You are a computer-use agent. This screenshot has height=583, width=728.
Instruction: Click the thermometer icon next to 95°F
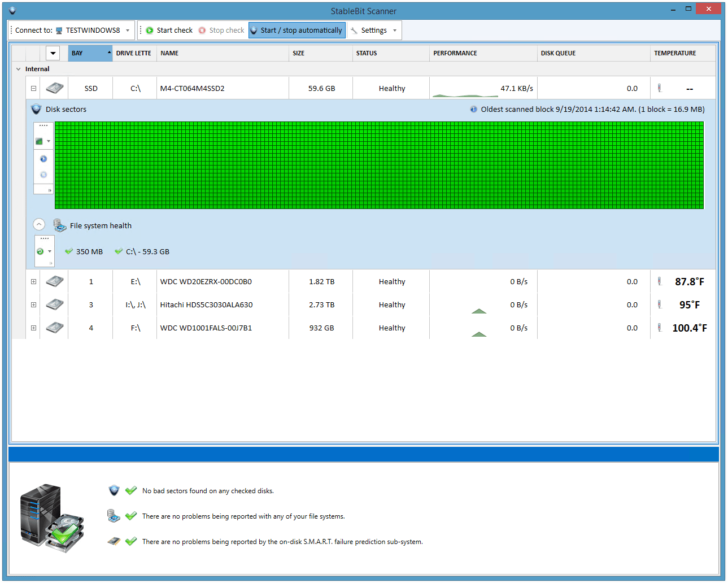pyautogui.click(x=659, y=305)
